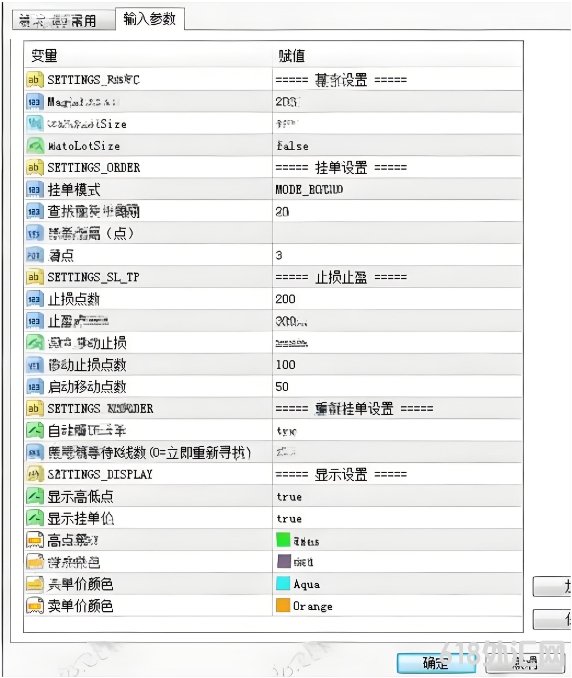This screenshot has width=572, height=678.
Task: Select the Aqua color swatch
Action: click(x=283, y=584)
